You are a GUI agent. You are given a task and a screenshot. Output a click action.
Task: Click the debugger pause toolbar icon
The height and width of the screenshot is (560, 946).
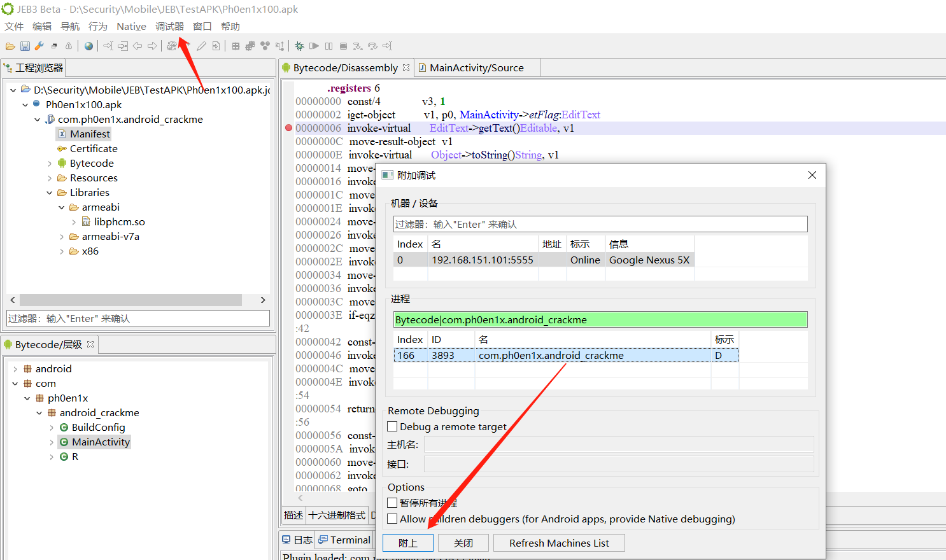[x=328, y=46]
